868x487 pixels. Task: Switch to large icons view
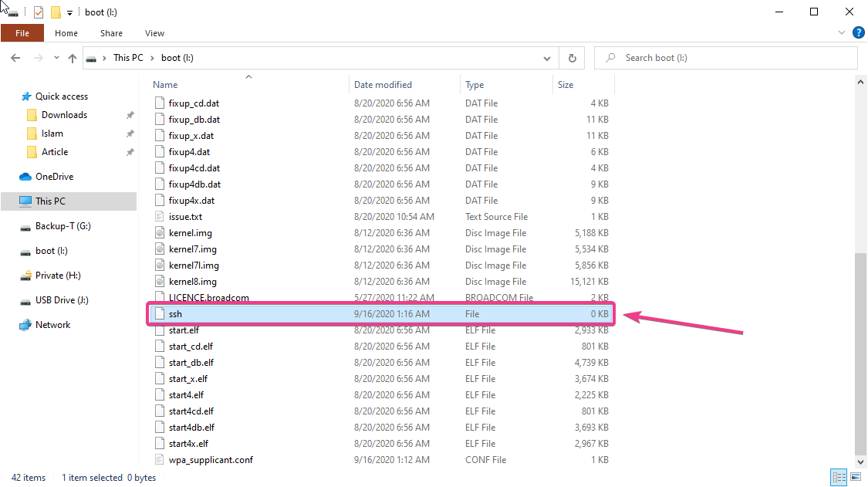point(854,478)
